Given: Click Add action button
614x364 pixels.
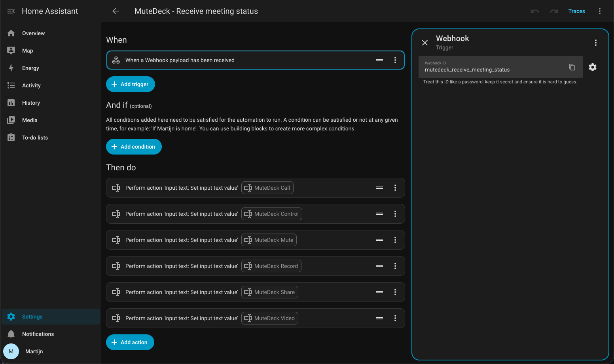Looking at the screenshot, I should click(130, 342).
